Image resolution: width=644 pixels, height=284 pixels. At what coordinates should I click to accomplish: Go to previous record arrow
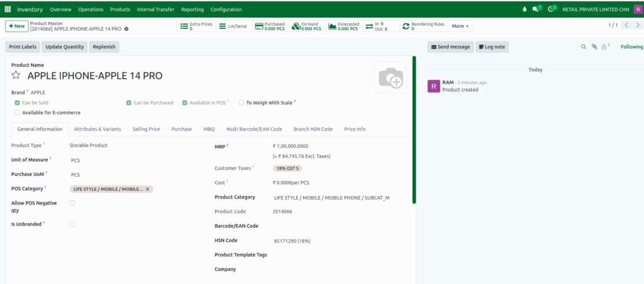pos(626,25)
